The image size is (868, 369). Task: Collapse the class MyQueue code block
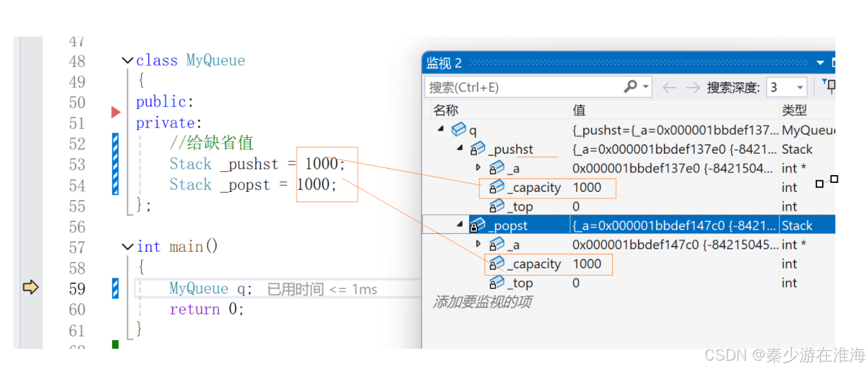click(128, 61)
